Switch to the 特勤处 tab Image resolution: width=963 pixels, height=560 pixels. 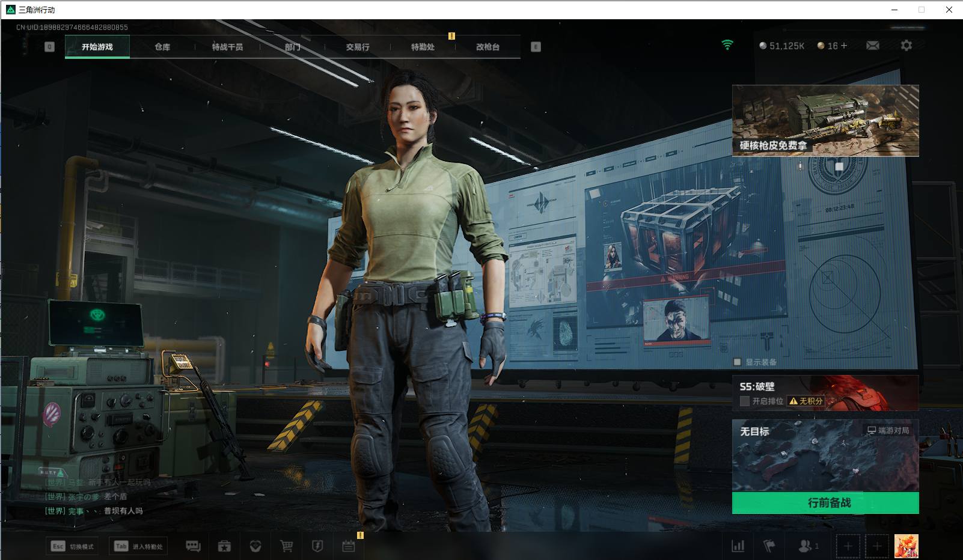423,47
